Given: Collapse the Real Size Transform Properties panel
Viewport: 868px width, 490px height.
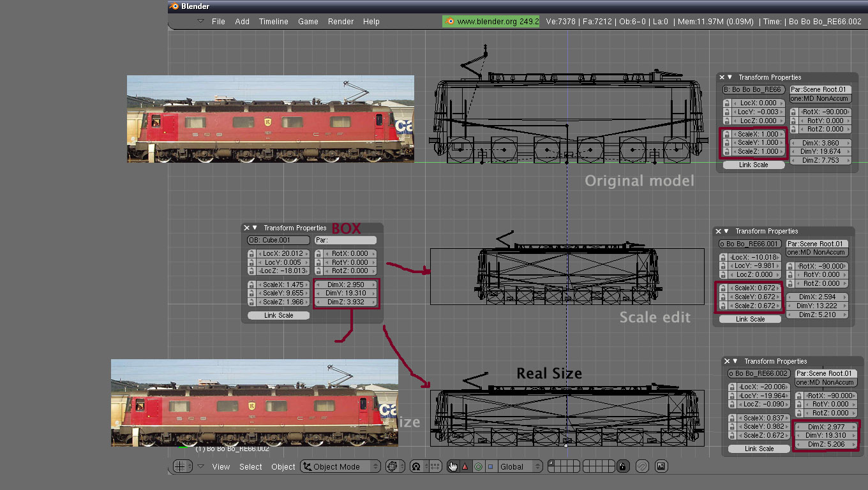Looking at the screenshot, I should pos(735,361).
